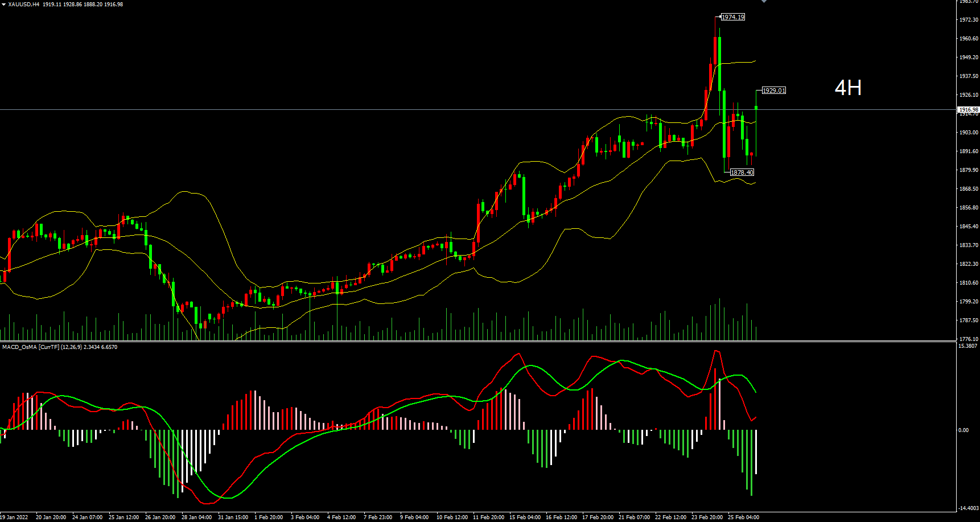Screen dimensions: 980x522
Task: Click the 28 Jan 04:00 time label
Action: (x=196, y=517)
